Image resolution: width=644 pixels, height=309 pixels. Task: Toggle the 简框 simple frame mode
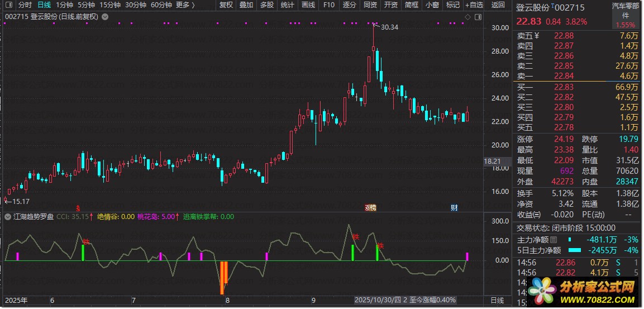click(x=411, y=6)
